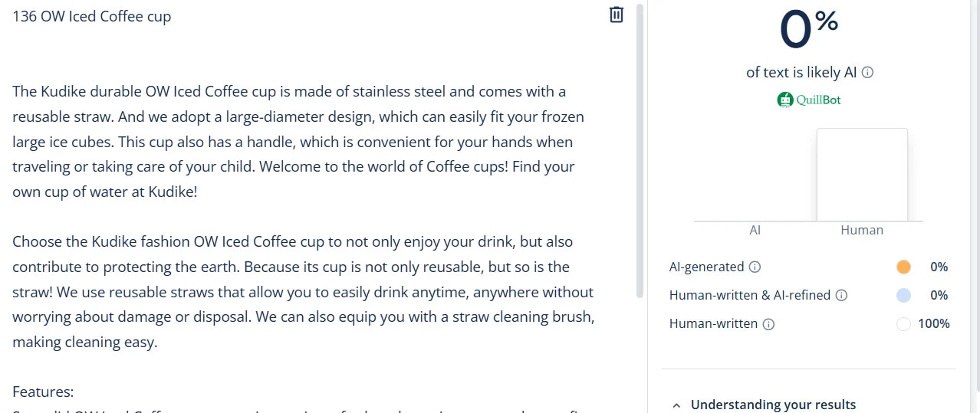The width and height of the screenshot is (980, 413).
Task: Place cursor on the "Features:" line
Action: tap(43, 392)
